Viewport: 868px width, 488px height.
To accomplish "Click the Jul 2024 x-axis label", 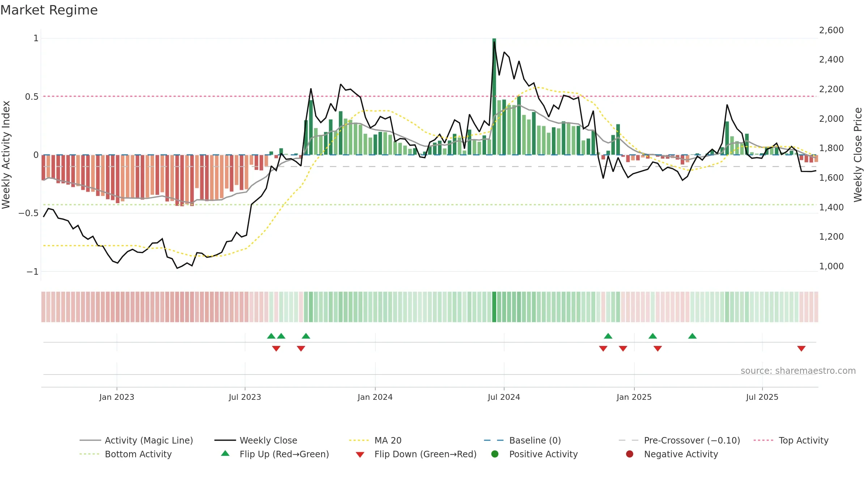I will click(x=504, y=397).
